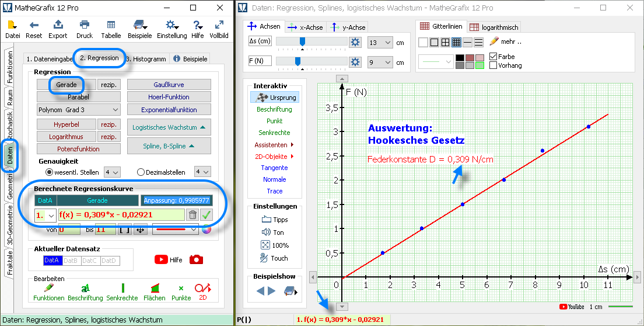
Task: Open gear settings for Δs axis
Action: [x=355, y=42]
